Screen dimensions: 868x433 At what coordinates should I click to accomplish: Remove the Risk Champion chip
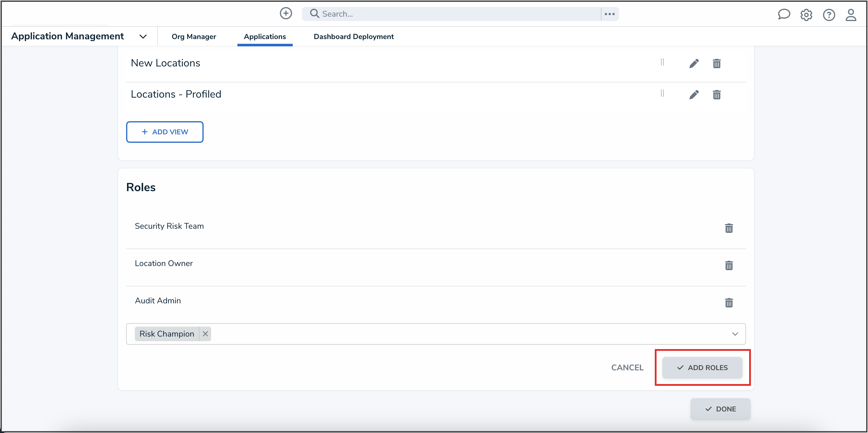(x=205, y=334)
